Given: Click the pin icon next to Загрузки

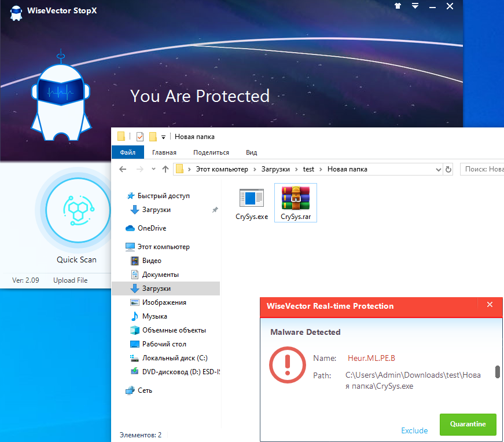Looking at the screenshot, I should 215,210.
